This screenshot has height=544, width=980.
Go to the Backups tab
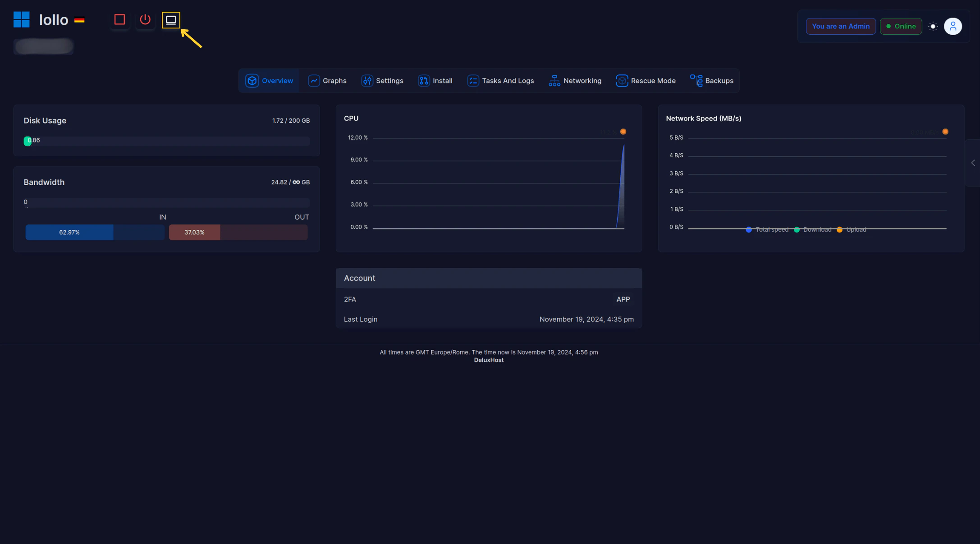tap(712, 81)
